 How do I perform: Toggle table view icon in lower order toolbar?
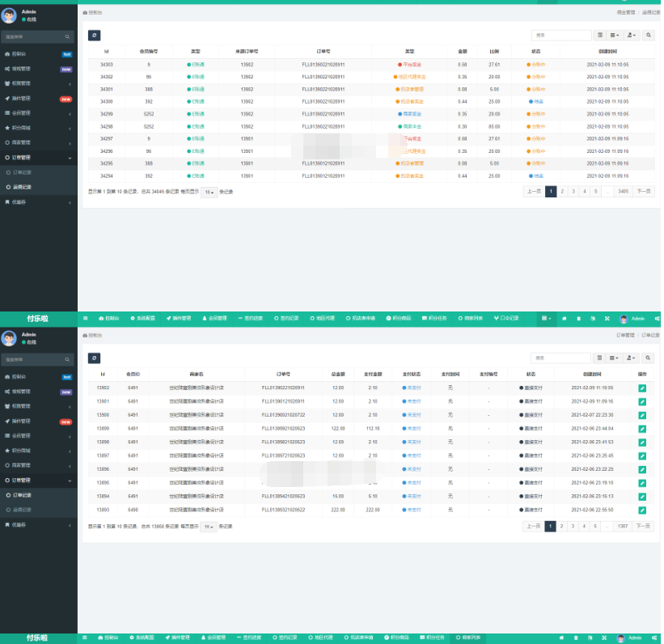(x=599, y=358)
